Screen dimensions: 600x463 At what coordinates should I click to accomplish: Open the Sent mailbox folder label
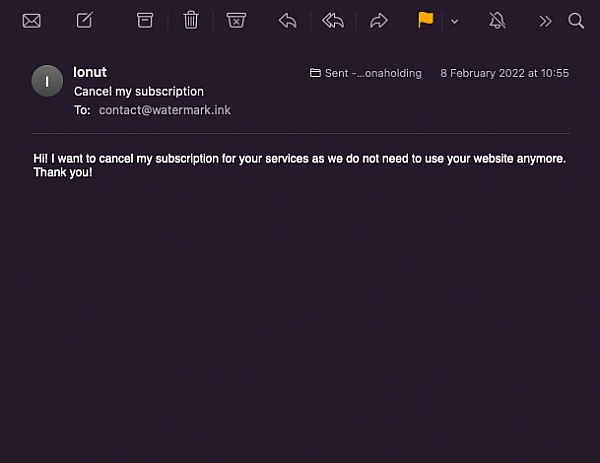click(x=365, y=73)
